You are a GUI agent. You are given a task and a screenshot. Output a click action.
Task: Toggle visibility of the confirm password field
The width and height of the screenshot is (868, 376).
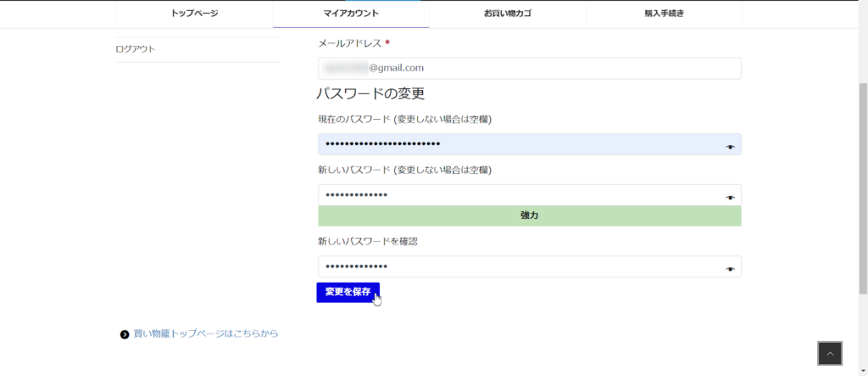pyautogui.click(x=730, y=269)
